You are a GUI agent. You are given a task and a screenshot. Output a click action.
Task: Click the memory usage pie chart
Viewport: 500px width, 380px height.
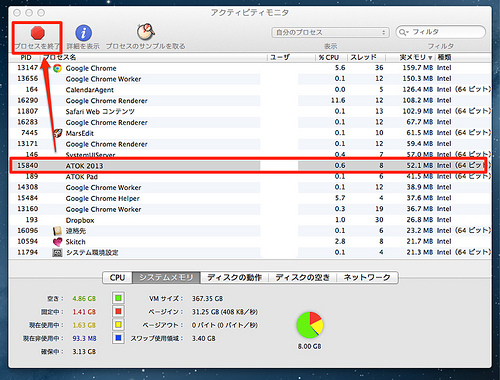click(310, 325)
